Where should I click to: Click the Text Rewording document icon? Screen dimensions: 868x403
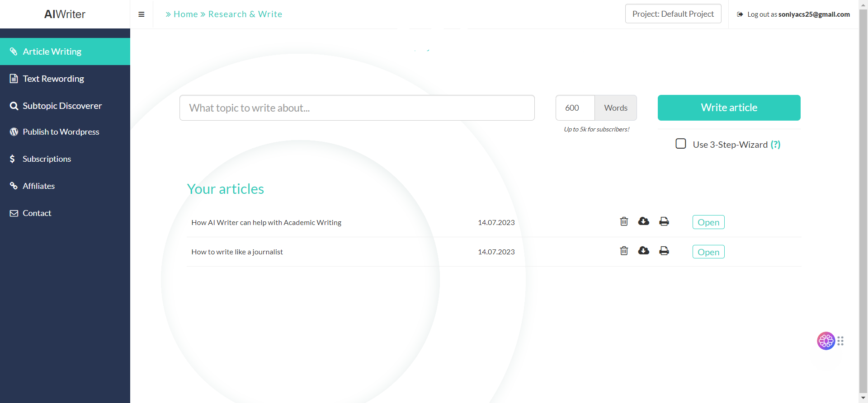[x=14, y=79]
